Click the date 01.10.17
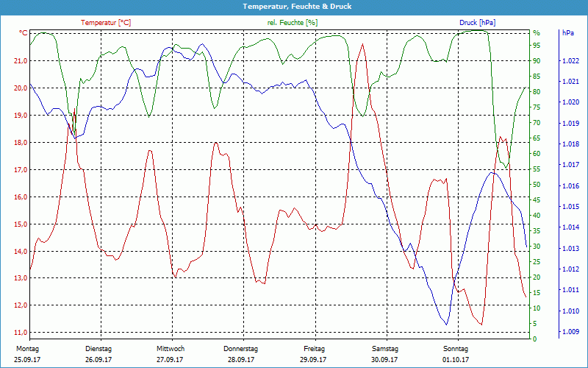 click(456, 360)
